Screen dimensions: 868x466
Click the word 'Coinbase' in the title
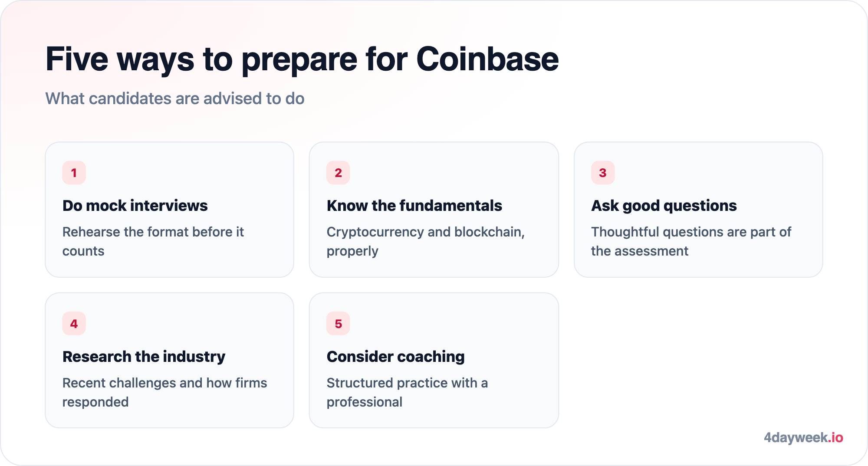click(487, 59)
